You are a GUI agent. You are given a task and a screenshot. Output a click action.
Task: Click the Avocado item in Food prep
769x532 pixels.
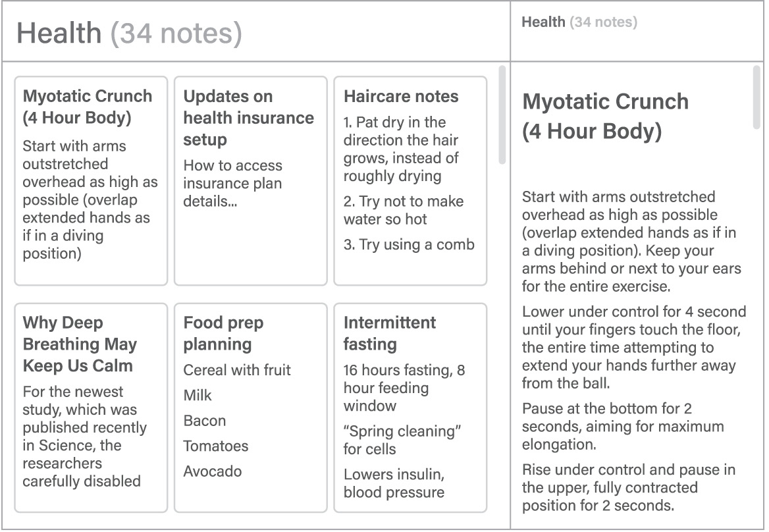213,471
